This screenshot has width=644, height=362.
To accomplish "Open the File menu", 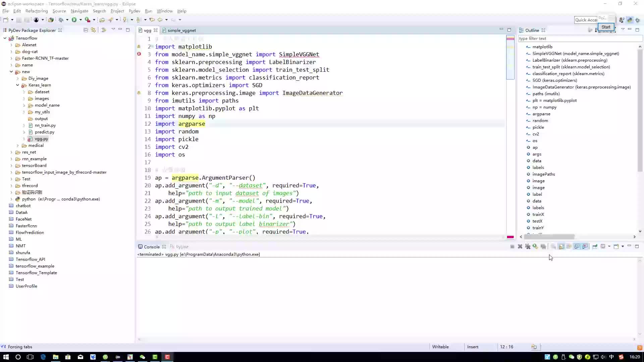I will (x=5, y=11).
